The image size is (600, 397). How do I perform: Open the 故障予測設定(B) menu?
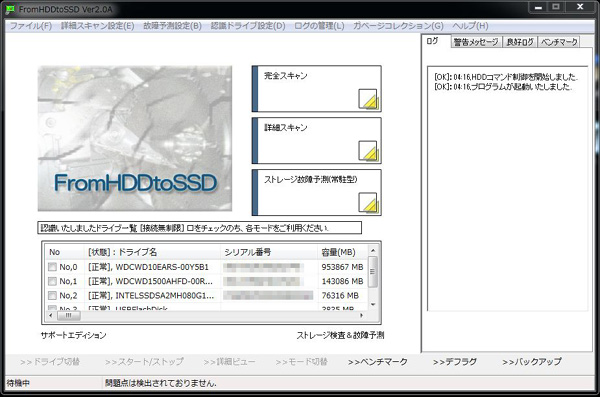tap(172, 26)
